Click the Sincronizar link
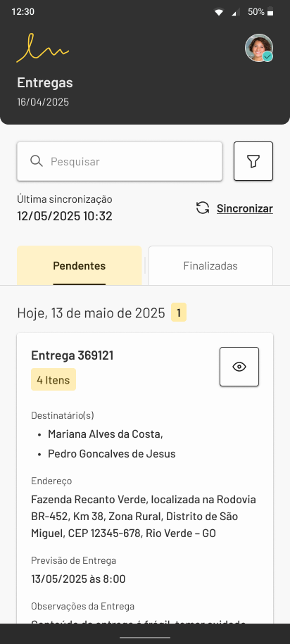Viewport: 290px width, 644px height. (x=245, y=208)
